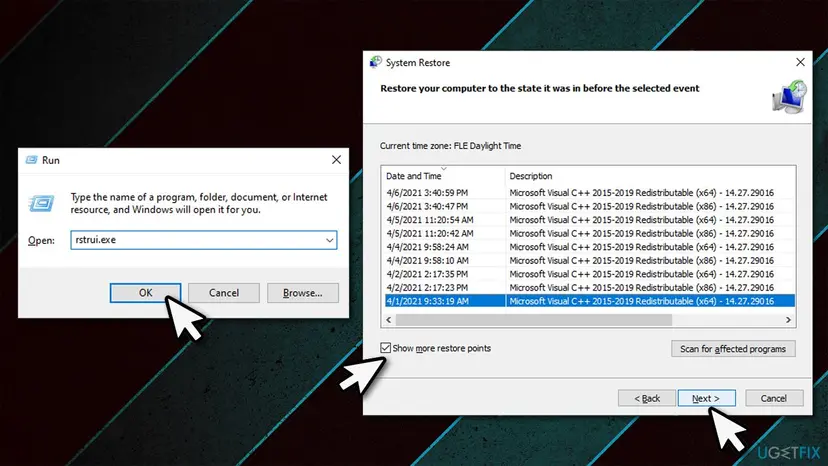Click Current time zone: FLE Daylight Time text

coord(450,146)
